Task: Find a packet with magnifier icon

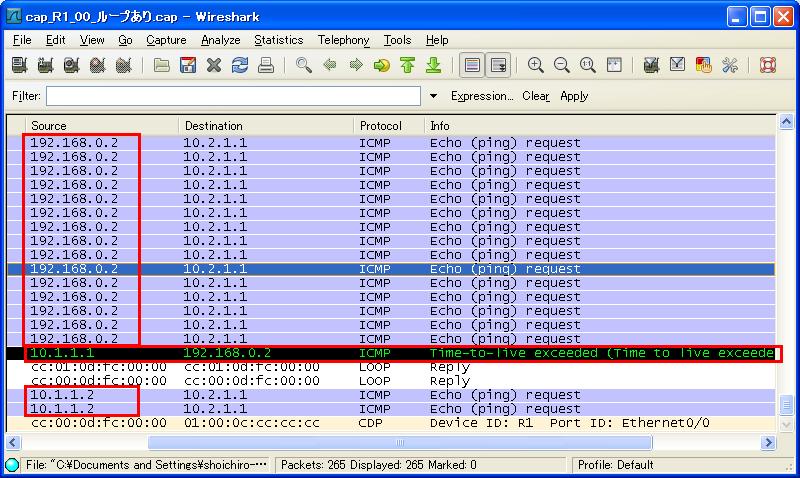Action: (x=304, y=65)
